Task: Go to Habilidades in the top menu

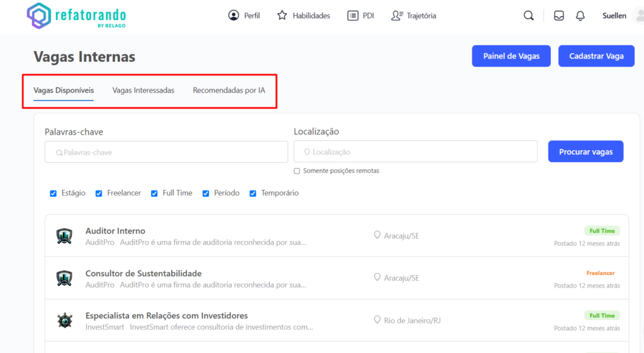Action: (x=304, y=16)
